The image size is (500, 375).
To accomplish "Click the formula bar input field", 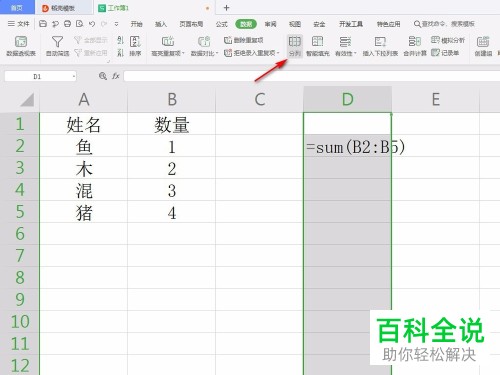I will (x=312, y=76).
